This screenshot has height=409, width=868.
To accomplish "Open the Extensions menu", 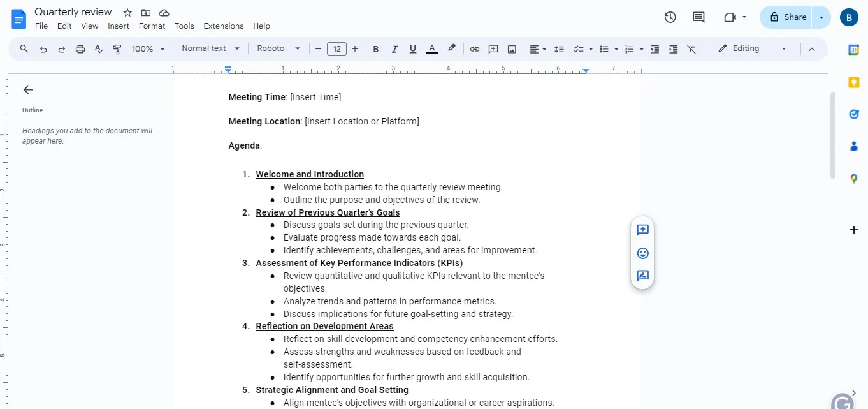I will point(224,26).
